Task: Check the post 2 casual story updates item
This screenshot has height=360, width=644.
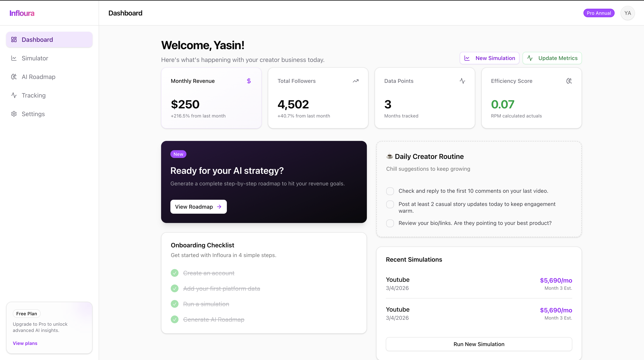Action: (390, 204)
